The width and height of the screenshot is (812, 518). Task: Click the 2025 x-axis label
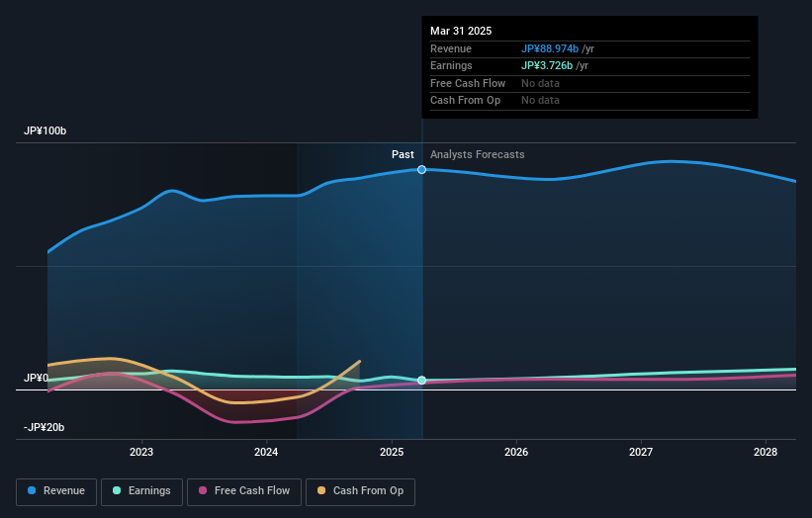392,453
